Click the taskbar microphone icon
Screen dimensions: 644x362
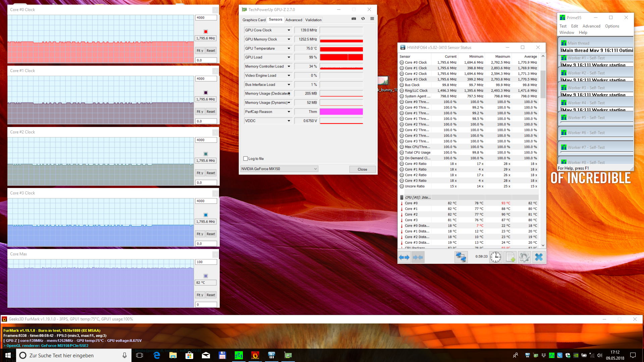124,355
